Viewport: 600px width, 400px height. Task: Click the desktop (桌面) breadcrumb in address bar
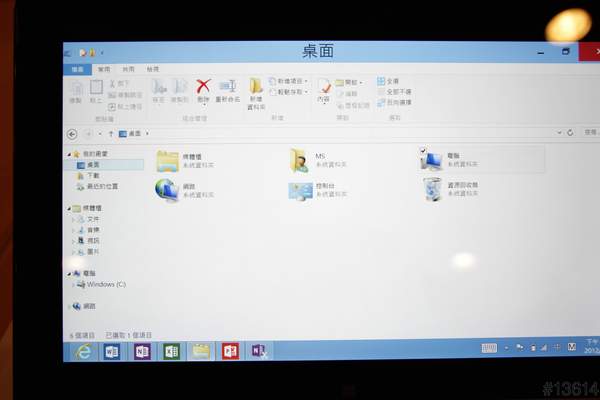(135, 134)
